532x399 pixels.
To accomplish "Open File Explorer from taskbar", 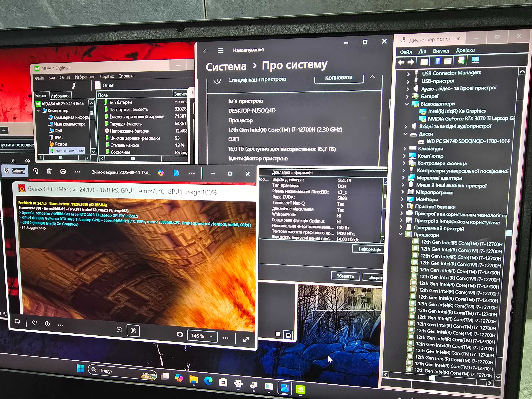I will pyautogui.click(x=193, y=380).
